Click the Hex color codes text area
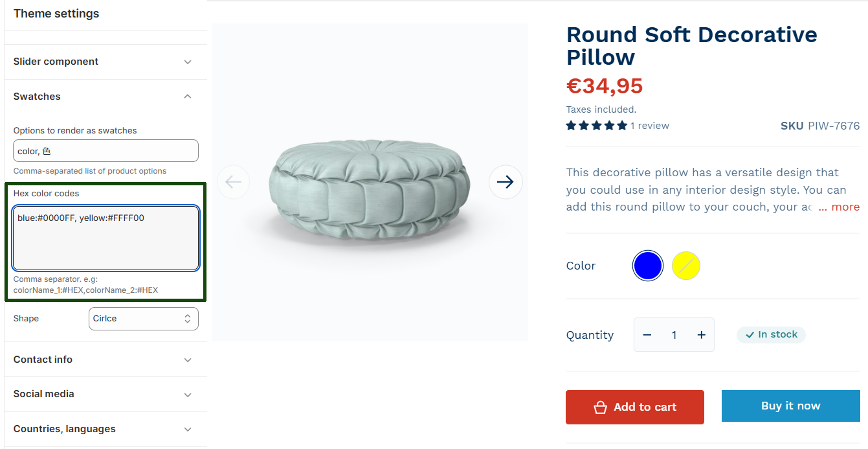The height and width of the screenshot is (449, 868). 106,238
